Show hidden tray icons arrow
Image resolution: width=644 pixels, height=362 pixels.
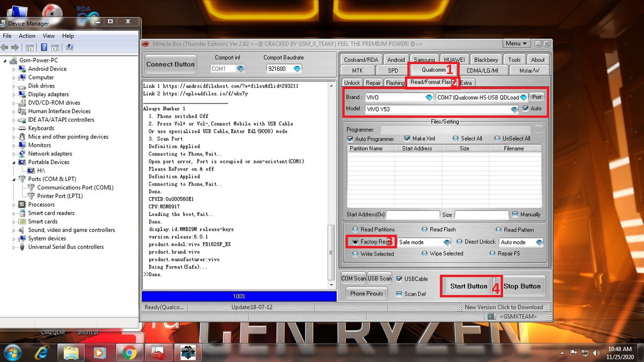pos(562,353)
